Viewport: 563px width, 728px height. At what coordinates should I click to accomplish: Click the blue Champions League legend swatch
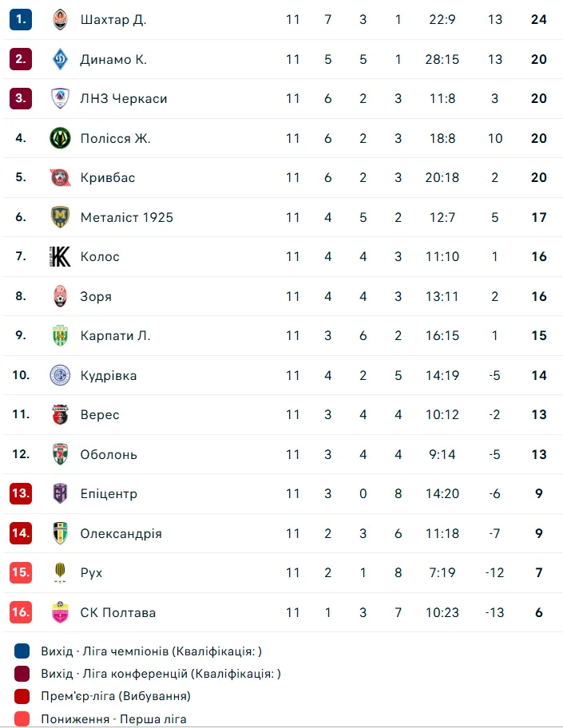[x=22, y=651]
